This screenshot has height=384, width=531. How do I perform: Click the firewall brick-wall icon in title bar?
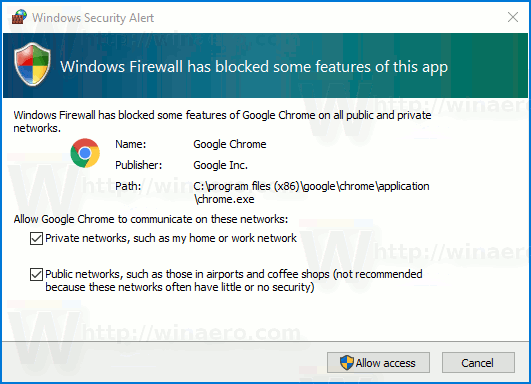click(x=19, y=17)
